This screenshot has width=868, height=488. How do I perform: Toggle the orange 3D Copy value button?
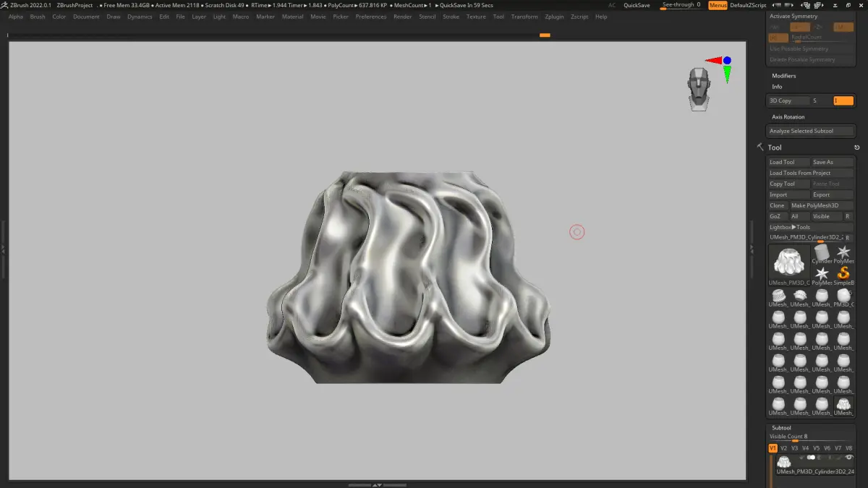[x=843, y=100]
